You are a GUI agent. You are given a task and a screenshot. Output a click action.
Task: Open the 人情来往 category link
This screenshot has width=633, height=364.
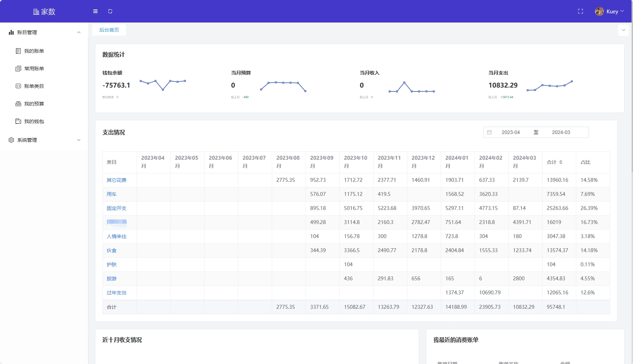[117, 236]
